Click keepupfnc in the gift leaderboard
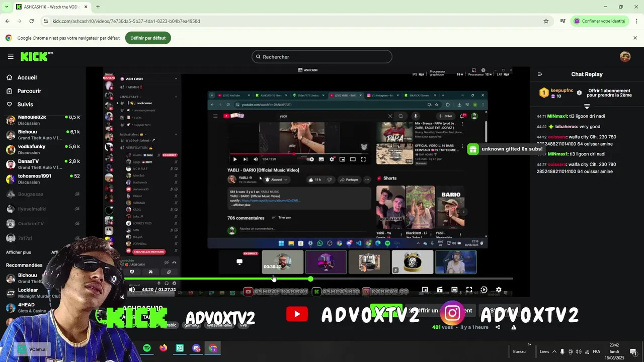 click(562, 90)
